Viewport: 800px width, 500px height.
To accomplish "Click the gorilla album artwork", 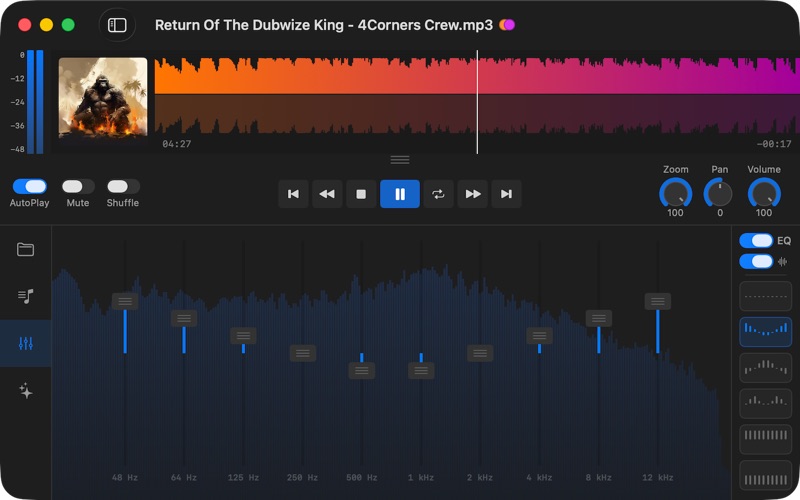I will [103, 98].
